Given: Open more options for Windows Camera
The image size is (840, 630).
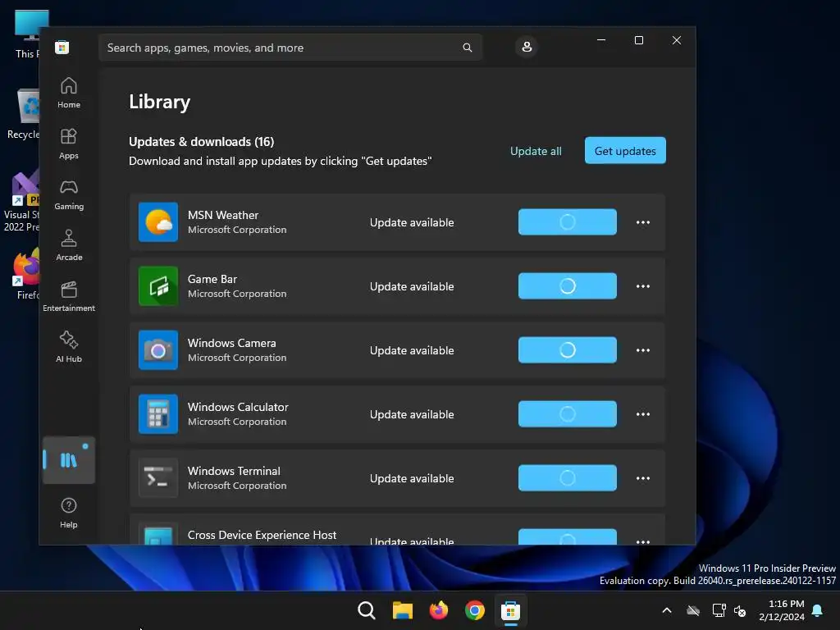Looking at the screenshot, I should coord(643,350).
